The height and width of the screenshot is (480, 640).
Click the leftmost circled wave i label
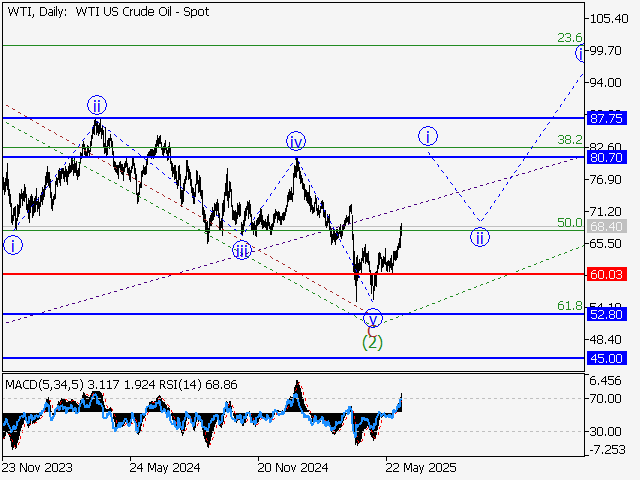point(12,243)
